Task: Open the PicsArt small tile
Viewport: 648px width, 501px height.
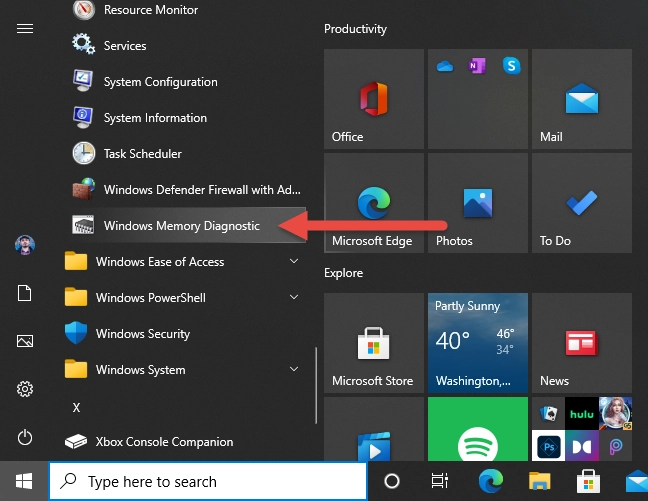Action: click(x=615, y=446)
